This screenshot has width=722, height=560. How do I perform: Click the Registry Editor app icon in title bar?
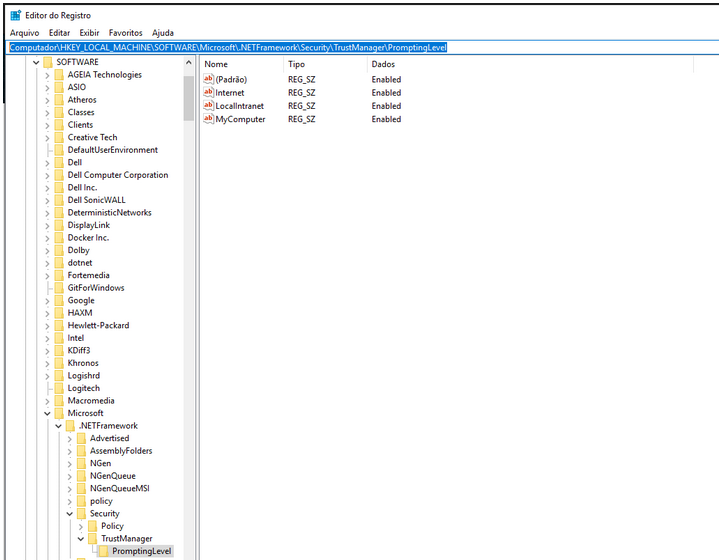(16, 15)
